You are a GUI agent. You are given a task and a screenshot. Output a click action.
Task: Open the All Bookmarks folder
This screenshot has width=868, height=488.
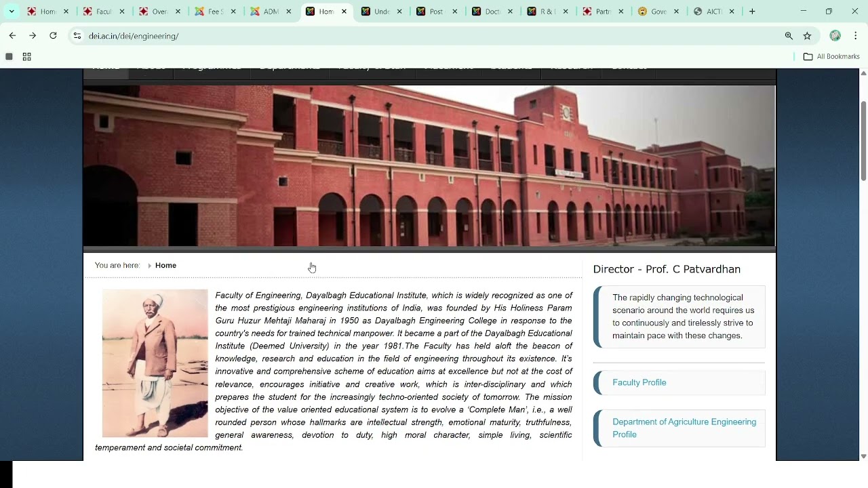pyautogui.click(x=831, y=57)
